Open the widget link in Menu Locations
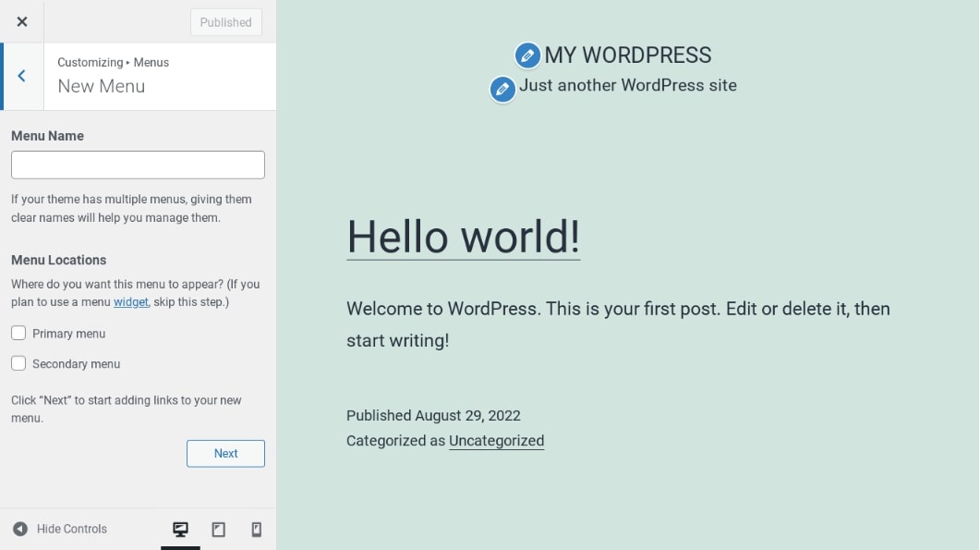Image resolution: width=980 pixels, height=550 pixels. 130,302
